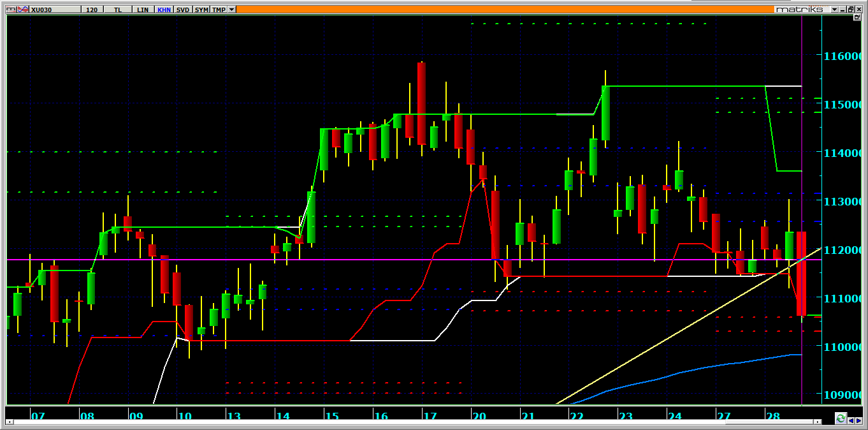868x430 pixels.
Task: Select the last large red candle
Action: 802,274
